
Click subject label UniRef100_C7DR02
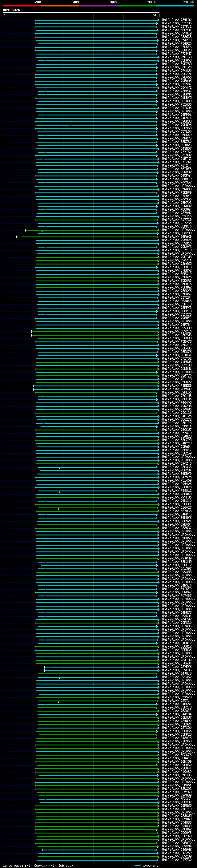[x=177, y=271]
